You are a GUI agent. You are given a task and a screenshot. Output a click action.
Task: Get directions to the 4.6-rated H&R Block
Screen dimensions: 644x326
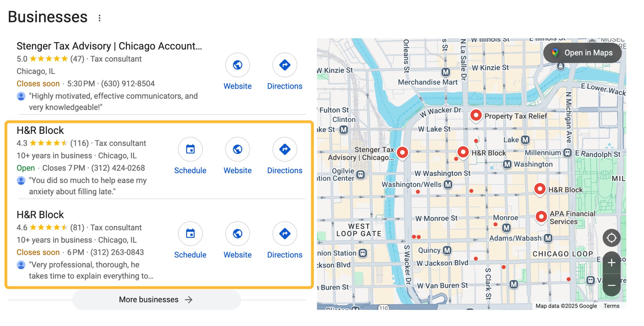coord(285,234)
